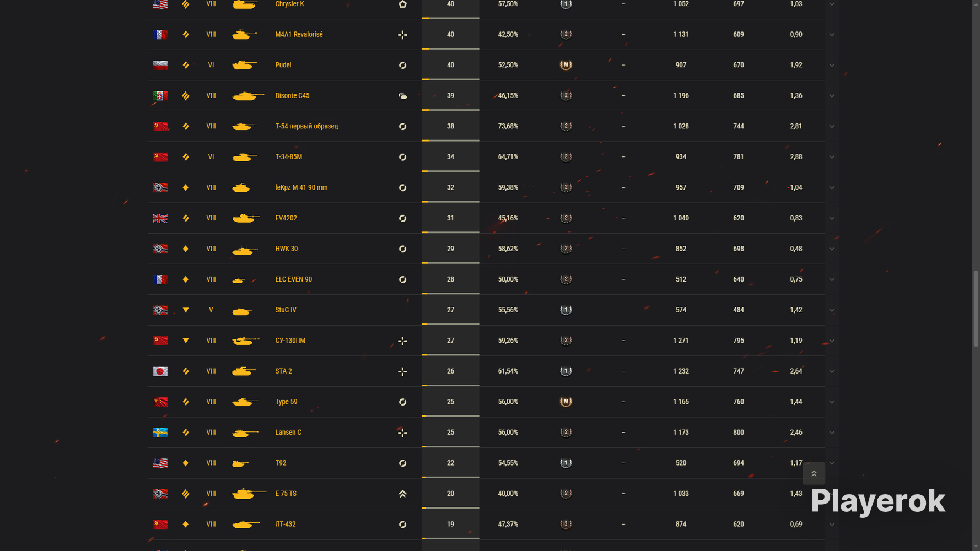
Task: Click the Sweden flag beside Lansen C
Action: click(160, 433)
